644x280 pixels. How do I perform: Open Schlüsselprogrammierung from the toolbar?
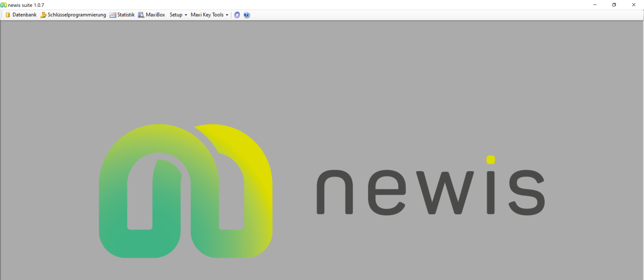(73, 15)
